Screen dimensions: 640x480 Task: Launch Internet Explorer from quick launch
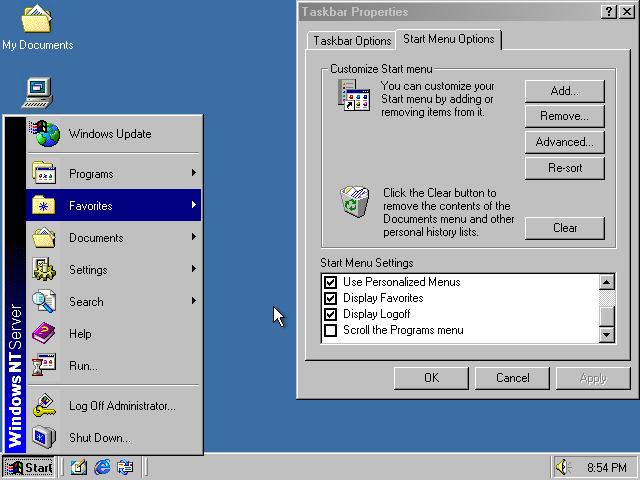coord(102,467)
